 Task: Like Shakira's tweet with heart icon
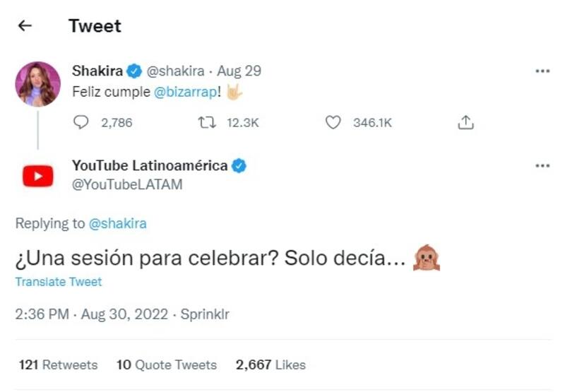[x=333, y=122]
